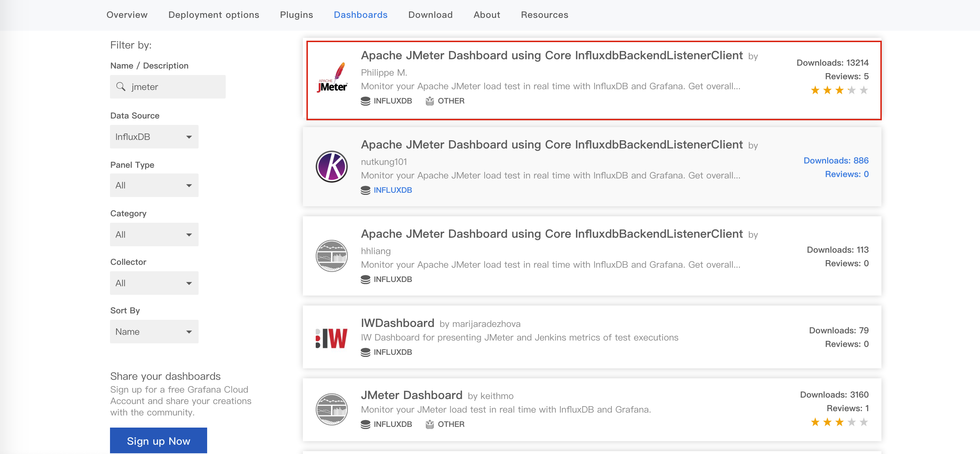Change the Sort By Name dropdown
This screenshot has width=980, height=454.
click(154, 332)
